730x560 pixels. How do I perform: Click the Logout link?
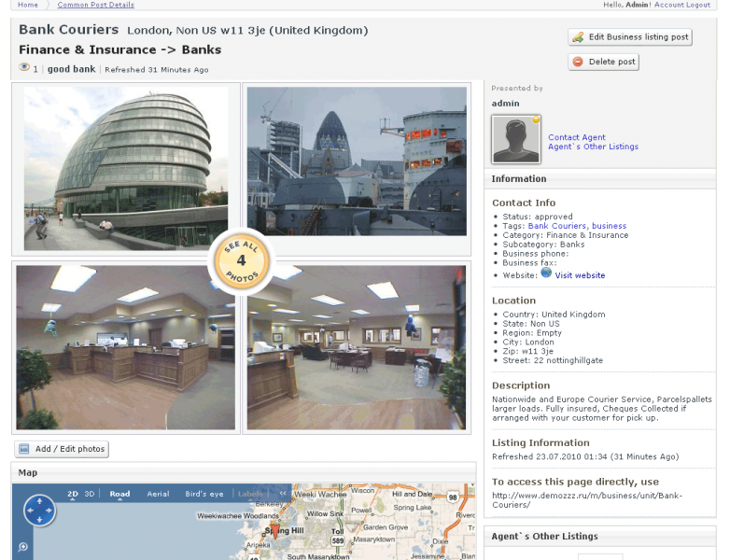coord(698,5)
